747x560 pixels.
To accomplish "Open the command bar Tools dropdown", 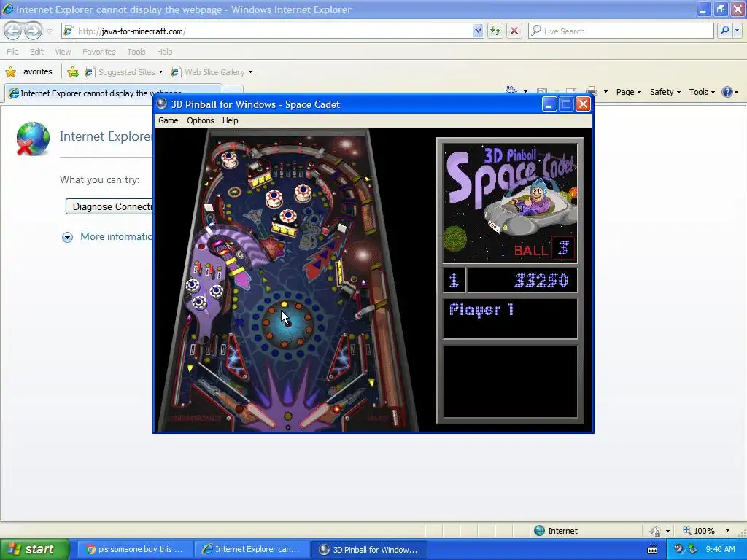I will pyautogui.click(x=702, y=92).
